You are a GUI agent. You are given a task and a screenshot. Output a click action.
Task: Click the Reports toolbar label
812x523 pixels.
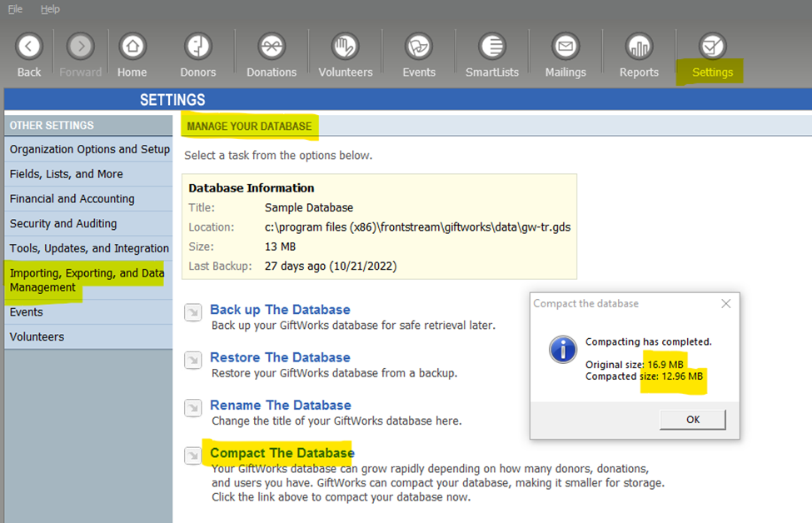[639, 72]
